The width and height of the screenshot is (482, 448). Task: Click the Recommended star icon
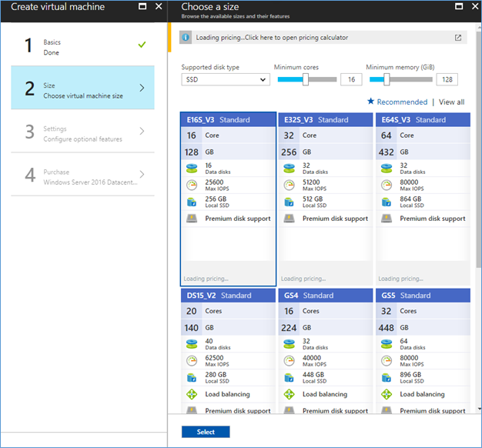(x=370, y=101)
